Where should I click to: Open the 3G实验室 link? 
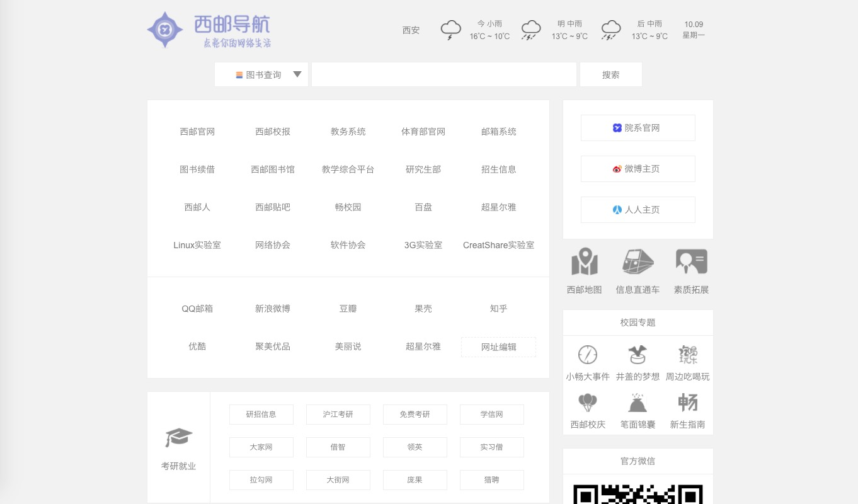423,245
